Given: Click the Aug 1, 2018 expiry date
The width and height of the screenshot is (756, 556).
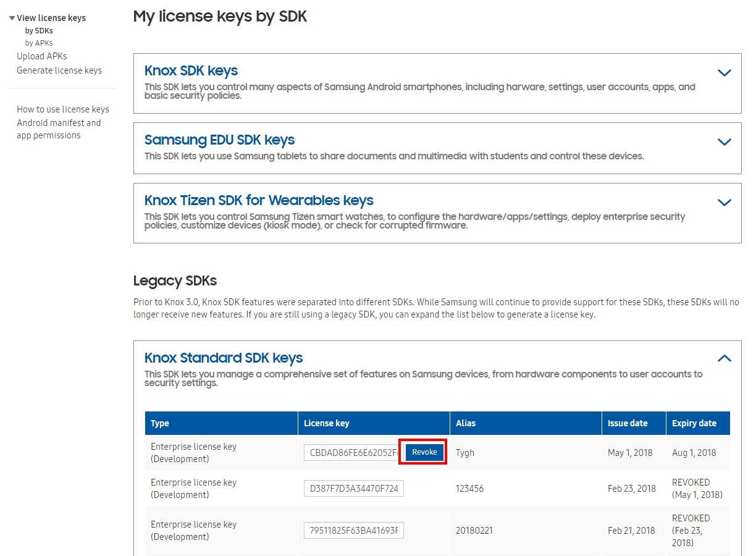Looking at the screenshot, I should (694, 453).
